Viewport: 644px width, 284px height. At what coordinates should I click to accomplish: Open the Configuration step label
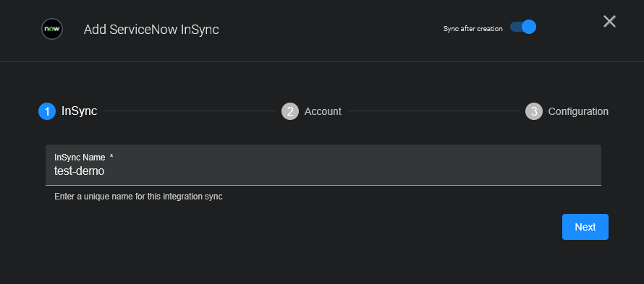pos(578,111)
